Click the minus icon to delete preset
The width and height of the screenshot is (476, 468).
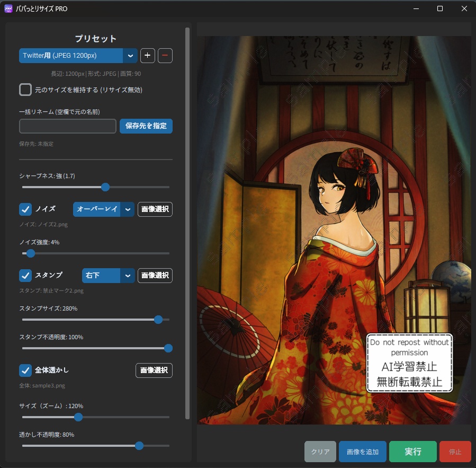[x=165, y=56]
